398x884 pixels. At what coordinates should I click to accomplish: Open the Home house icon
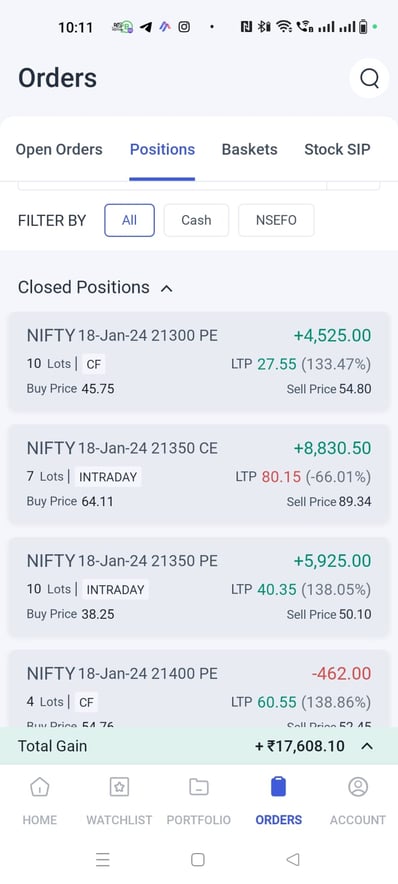39,786
